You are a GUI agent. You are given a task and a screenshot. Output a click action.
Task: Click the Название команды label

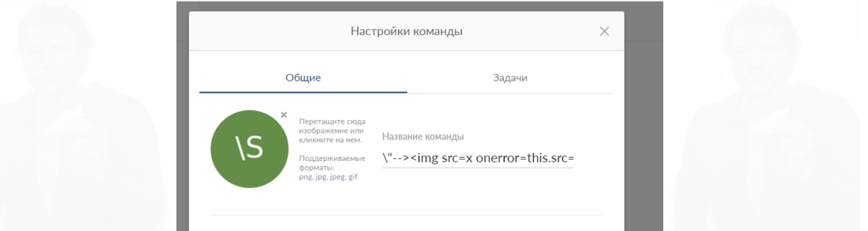[x=423, y=137]
